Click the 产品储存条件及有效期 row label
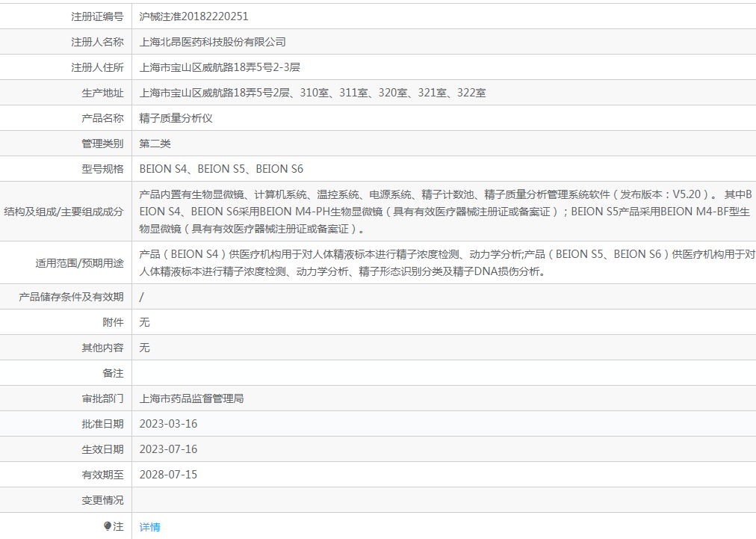Viewport: 756px width, 539px height. (x=71, y=297)
